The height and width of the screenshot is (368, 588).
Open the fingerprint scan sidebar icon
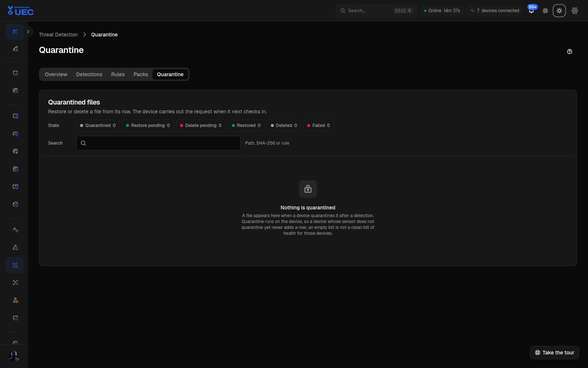click(15, 91)
